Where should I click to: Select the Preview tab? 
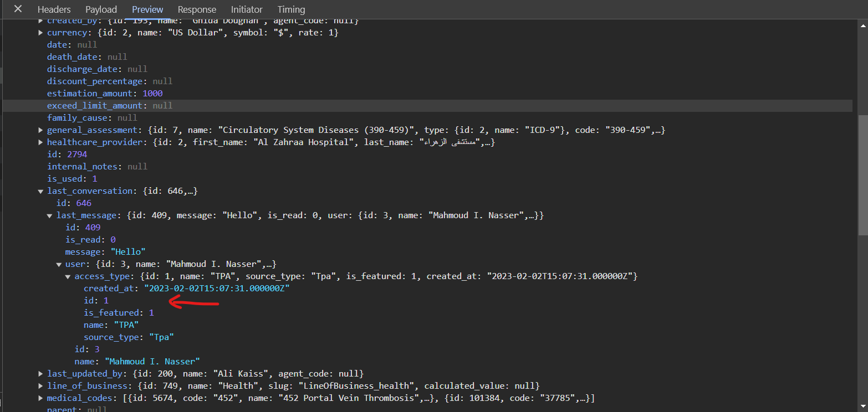pyautogui.click(x=147, y=9)
